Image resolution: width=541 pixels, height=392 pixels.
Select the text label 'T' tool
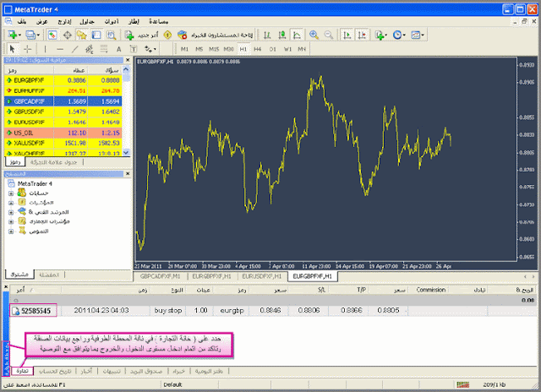point(134,49)
